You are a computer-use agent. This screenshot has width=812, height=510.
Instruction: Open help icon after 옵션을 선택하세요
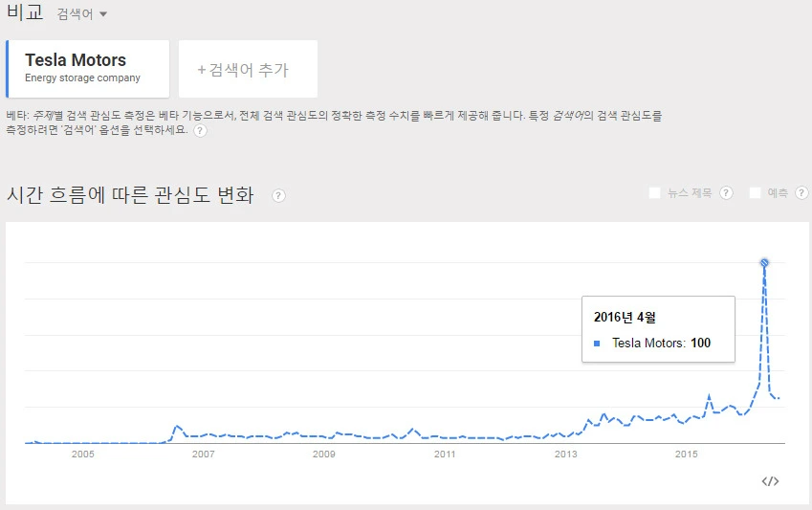(x=200, y=130)
